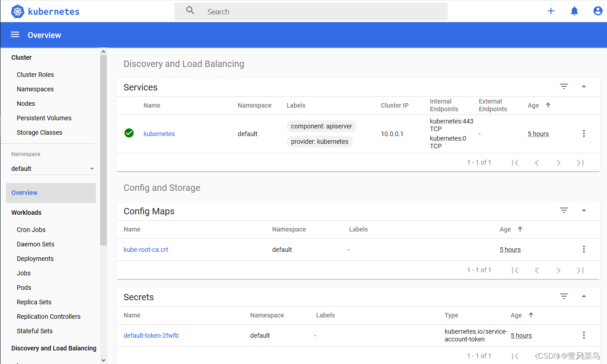Image resolution: width=607 pixels, height=364 pixels.
Task: Click the filter icon for Secrets
Action: [564, 296]
